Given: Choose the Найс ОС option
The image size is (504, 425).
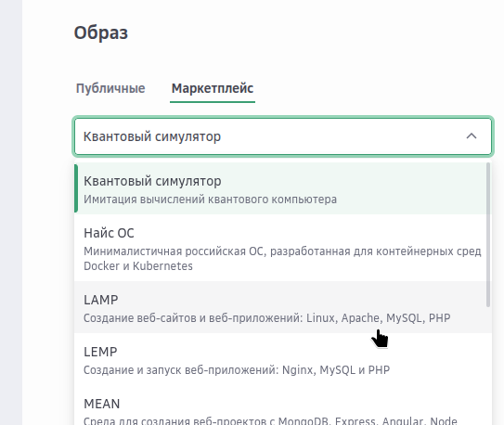Looking at the screenshot, I should click(x=283, y=248).
